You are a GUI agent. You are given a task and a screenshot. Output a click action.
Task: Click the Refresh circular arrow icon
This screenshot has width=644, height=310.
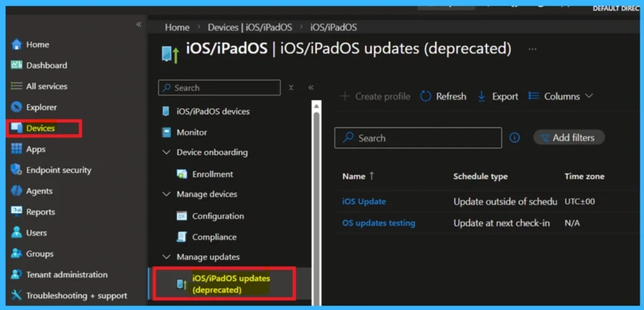click(x=426, y=96)
